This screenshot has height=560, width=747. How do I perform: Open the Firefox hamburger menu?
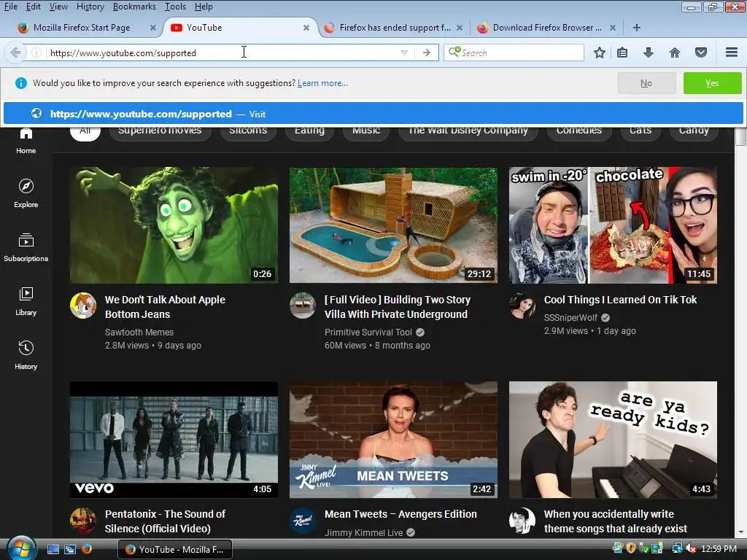pos(731,52)
